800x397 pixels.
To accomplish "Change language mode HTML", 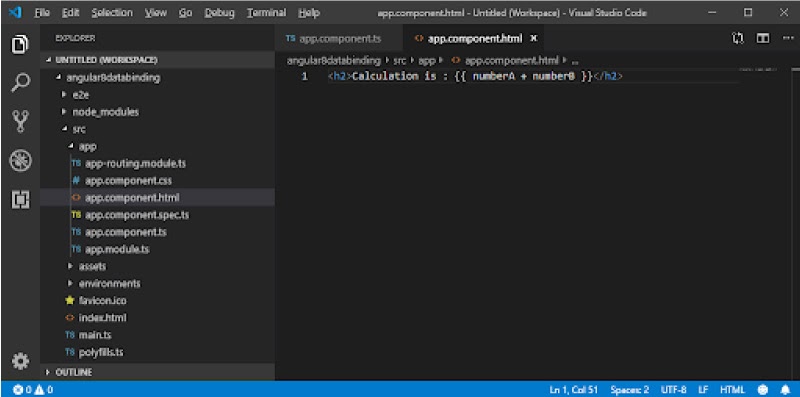I will [x=733, y=390].
